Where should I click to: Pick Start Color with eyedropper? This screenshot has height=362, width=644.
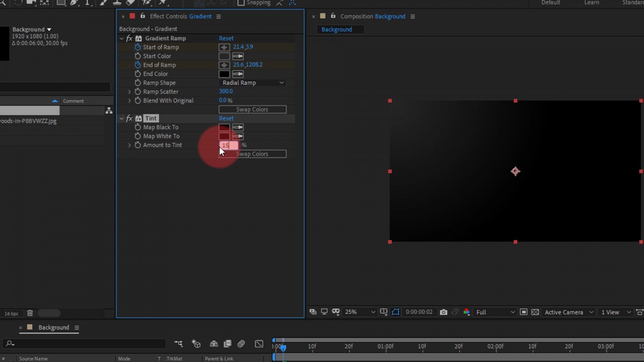pos(238,56)
